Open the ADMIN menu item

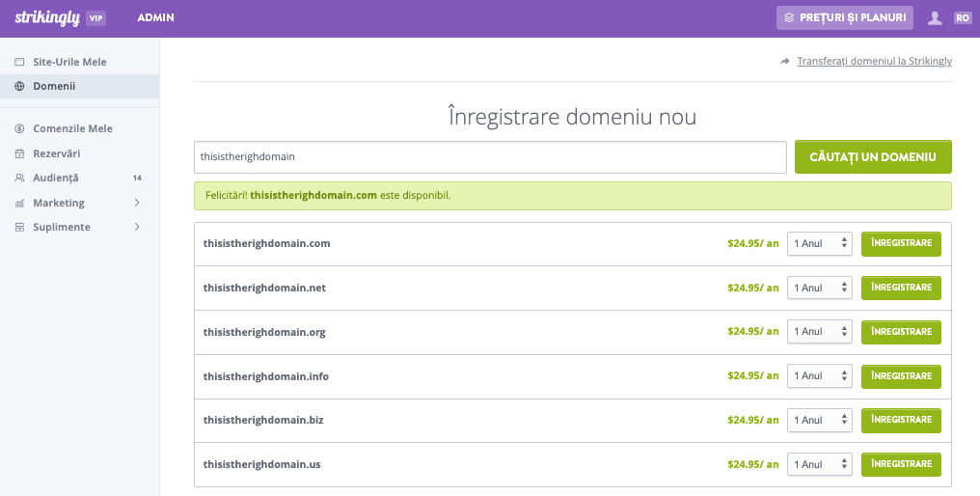[x=156, y=17]
